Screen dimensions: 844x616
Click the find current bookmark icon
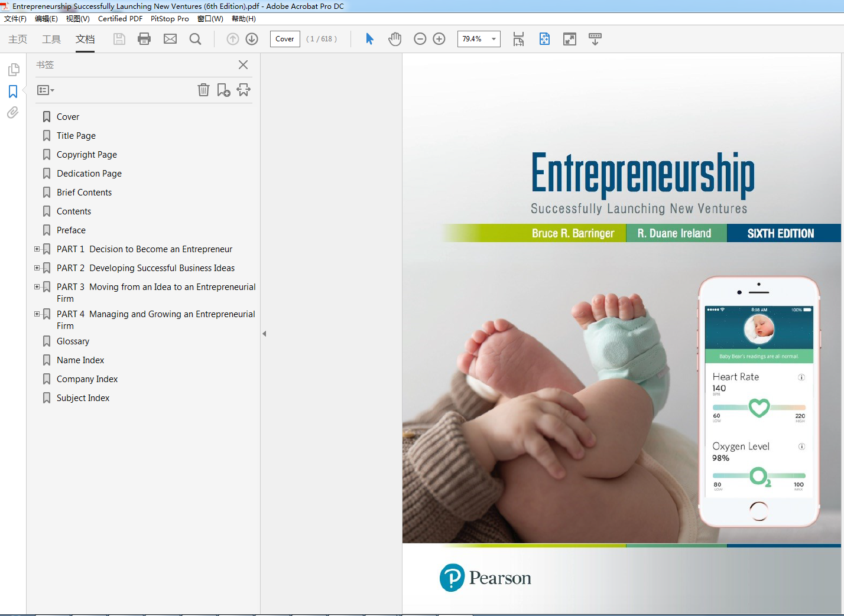(244, 90)
